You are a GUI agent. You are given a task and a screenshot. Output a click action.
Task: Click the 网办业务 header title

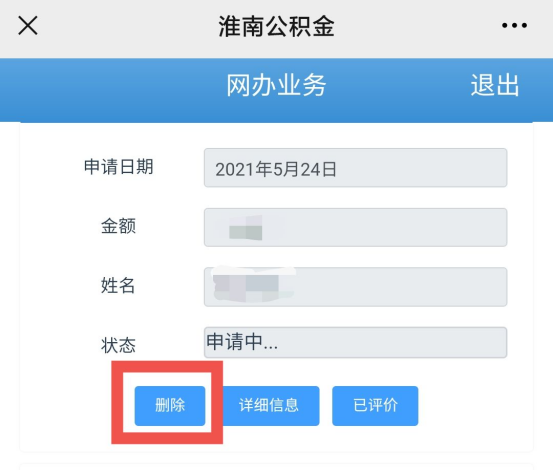(276, 85)
